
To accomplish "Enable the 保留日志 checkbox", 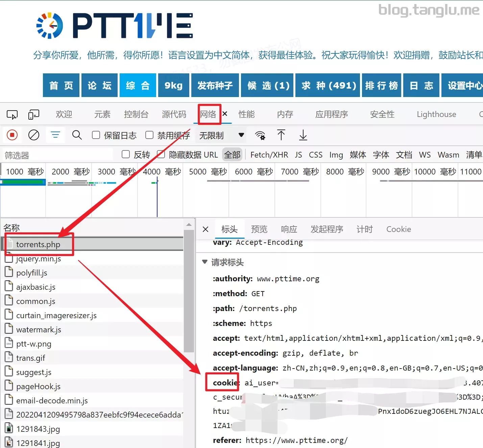I will [96, 135].
